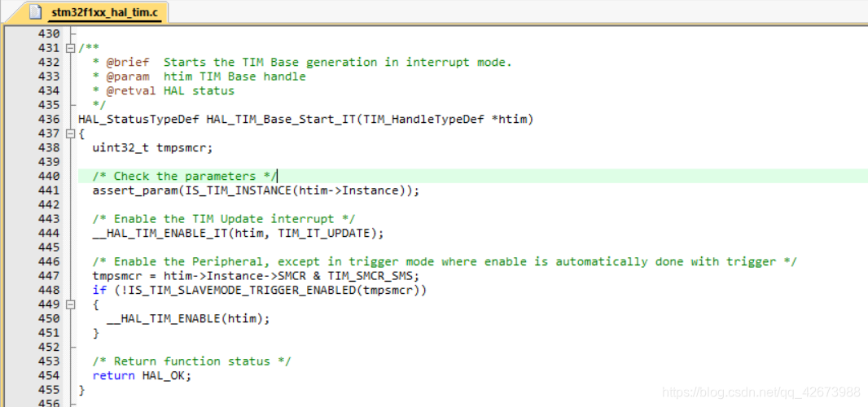Viewport: 868px width, 407px height.
Task: Click 'uint32_t tmpsmcr;' declaration
Action: pyautogui.click(x=153, y=148)
